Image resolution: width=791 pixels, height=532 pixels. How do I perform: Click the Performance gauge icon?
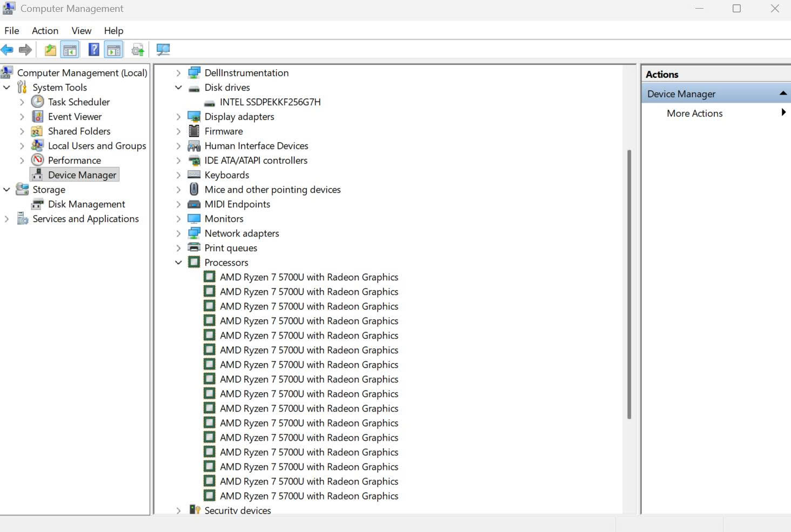pos(38,160)
